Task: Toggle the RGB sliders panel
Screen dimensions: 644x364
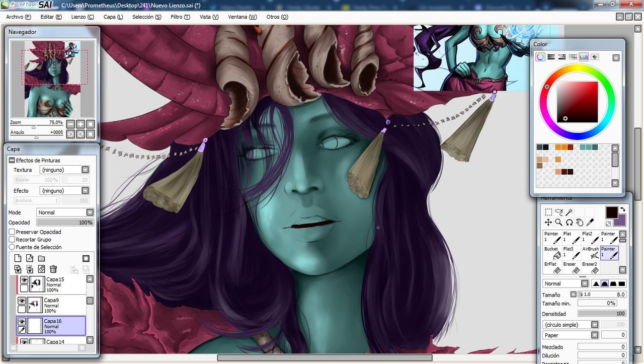Action: [551, 57]
